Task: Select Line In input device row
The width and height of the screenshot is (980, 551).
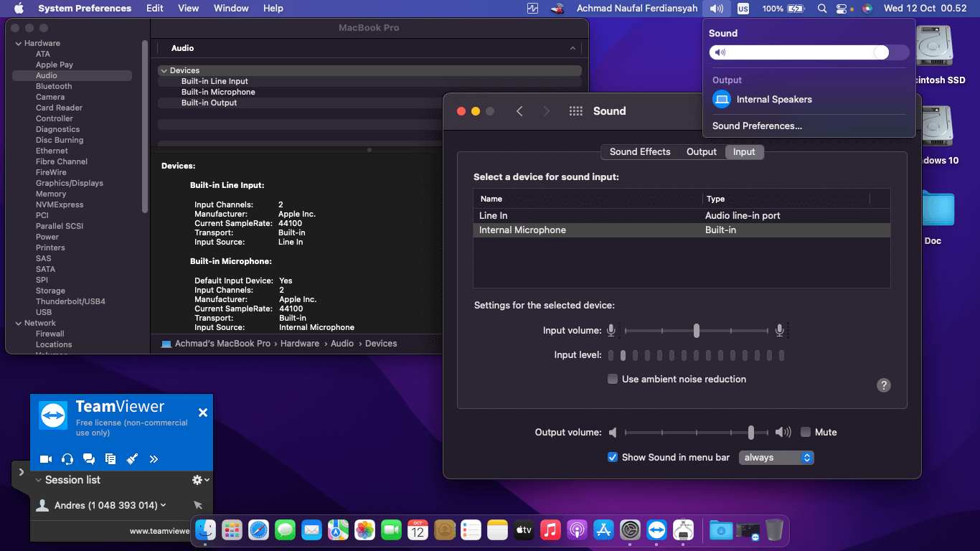Action: [x=682, y=215]
